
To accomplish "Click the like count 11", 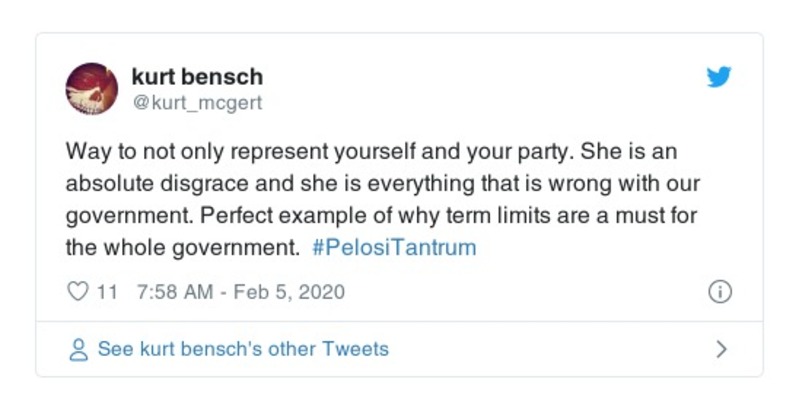I will click(x=108, y=292).
